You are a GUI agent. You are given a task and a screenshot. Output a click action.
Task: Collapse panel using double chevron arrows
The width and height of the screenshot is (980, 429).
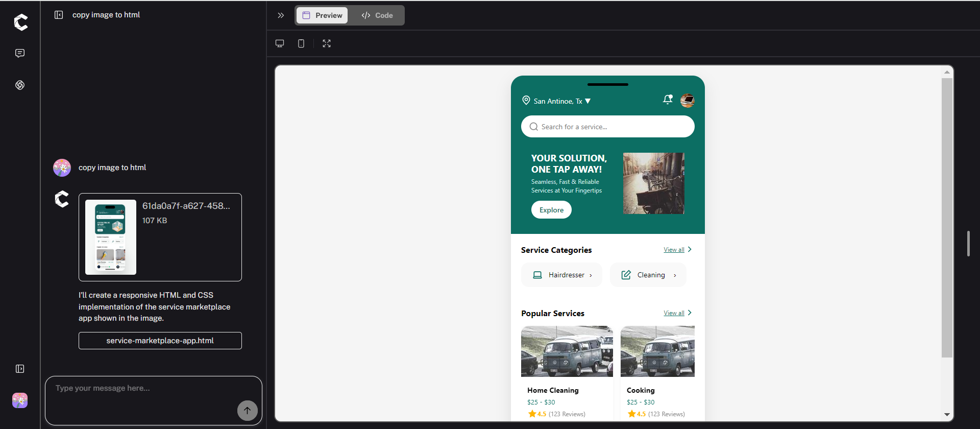point(281,15)
